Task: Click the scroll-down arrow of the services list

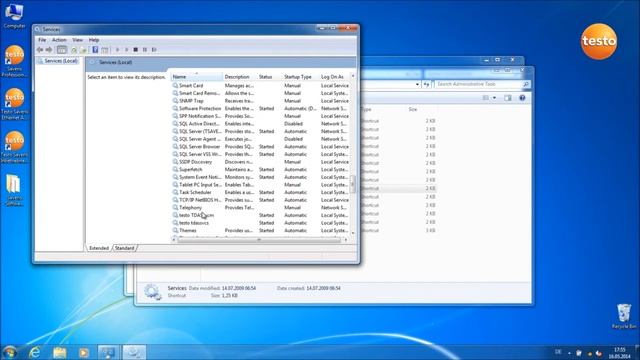Action: 353,233
